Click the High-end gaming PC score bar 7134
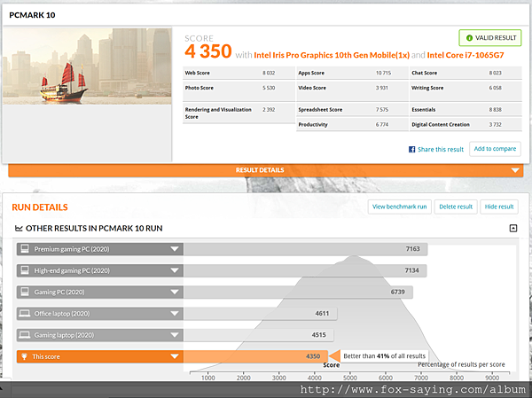532x398 pixels. pyautogui.click(x=305, y=270)
